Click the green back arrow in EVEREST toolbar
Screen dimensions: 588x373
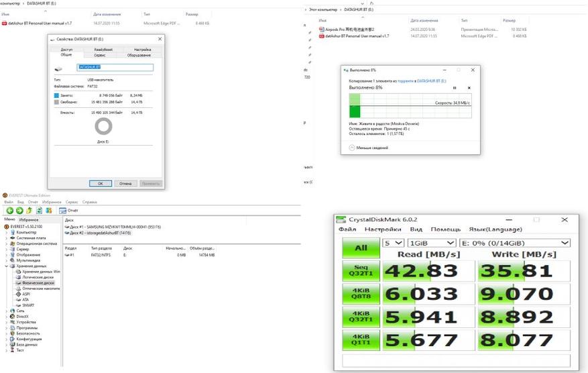point(10,210)
